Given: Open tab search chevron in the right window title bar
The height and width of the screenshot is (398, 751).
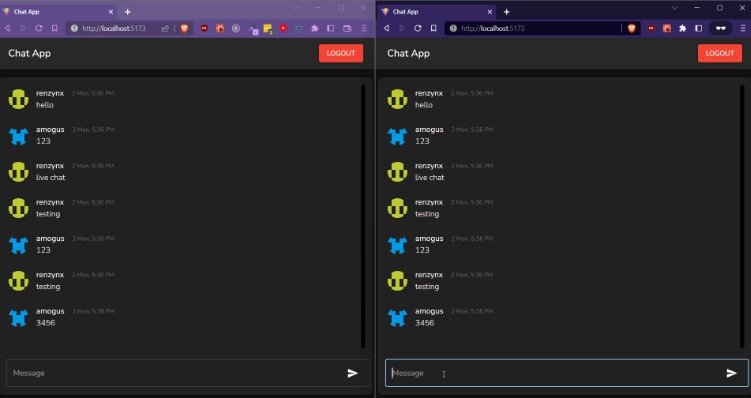Looking at the screenshot, I should (674, 8).
